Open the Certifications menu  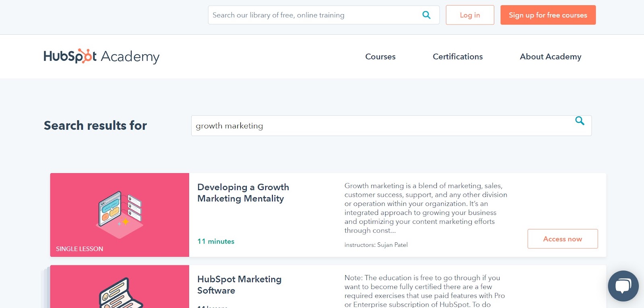coord(458,57)
